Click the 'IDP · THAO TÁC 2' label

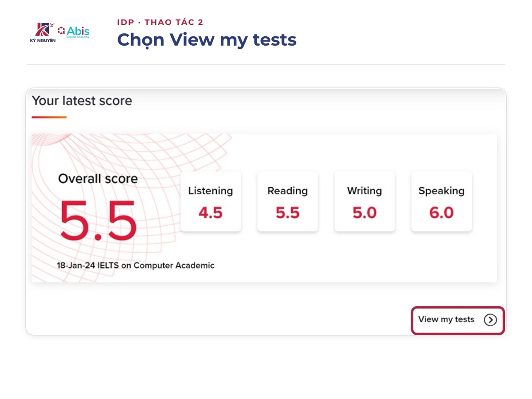(160, 22)
